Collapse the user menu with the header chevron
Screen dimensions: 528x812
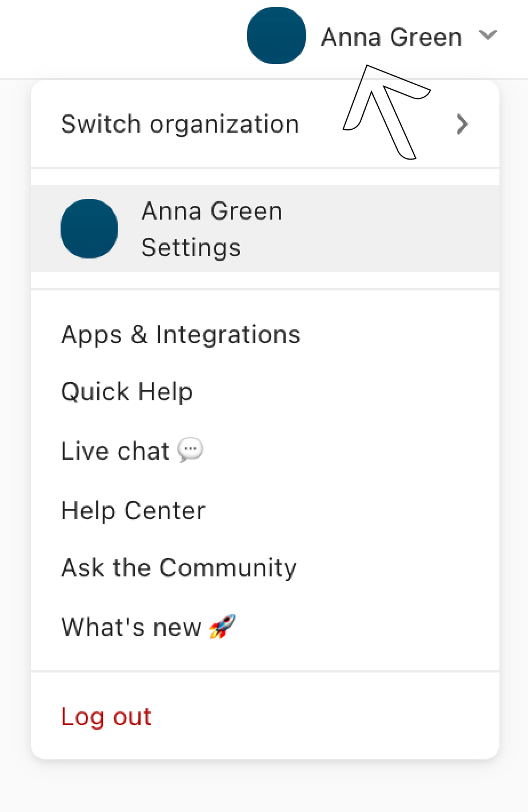click(487, 35)
